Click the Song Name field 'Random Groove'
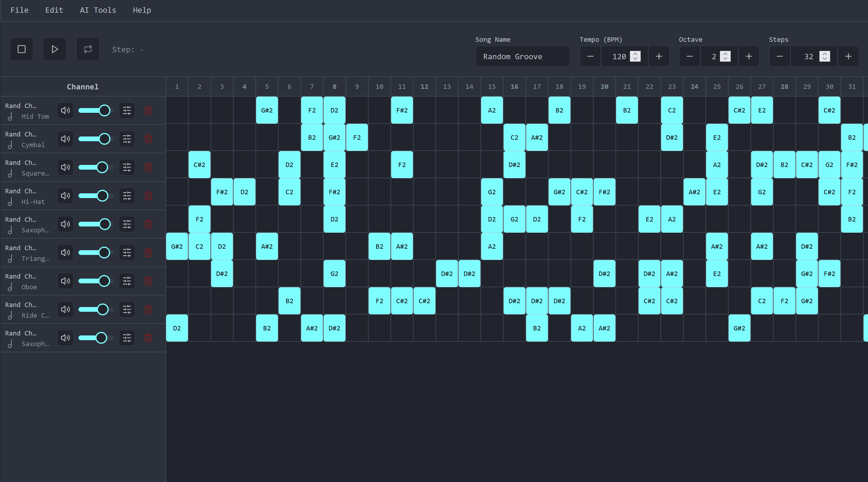This screenshot has width=868, height=482. point(522,56)
